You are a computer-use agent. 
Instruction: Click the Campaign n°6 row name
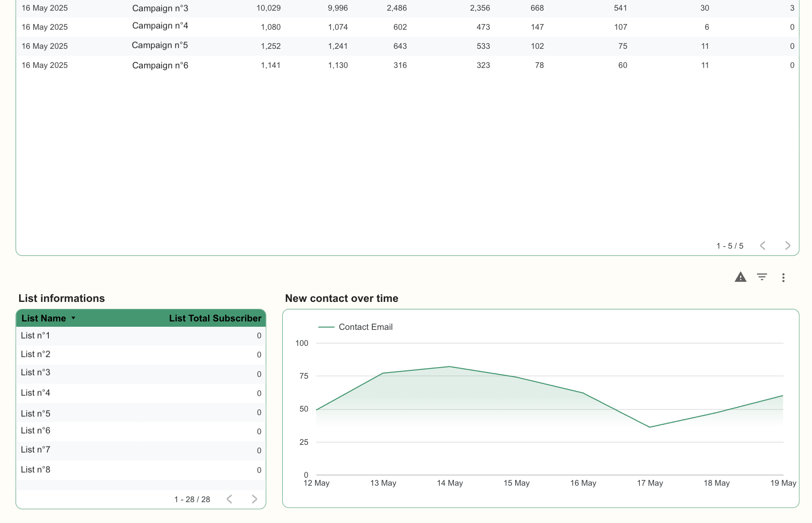pos(160,66)
